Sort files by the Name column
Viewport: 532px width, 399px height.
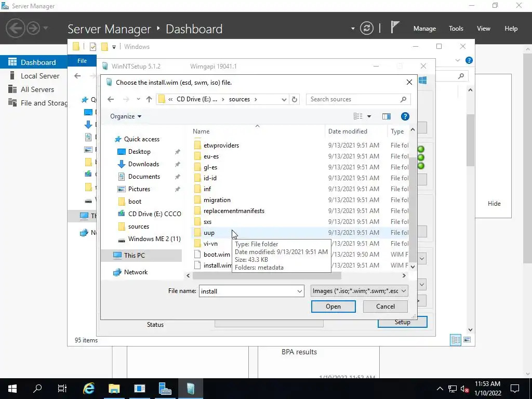201,131
